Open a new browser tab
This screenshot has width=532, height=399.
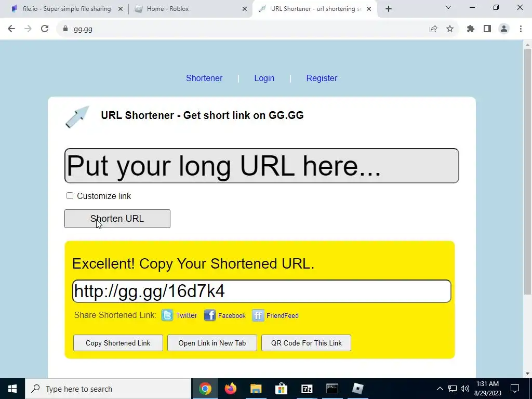389,9
